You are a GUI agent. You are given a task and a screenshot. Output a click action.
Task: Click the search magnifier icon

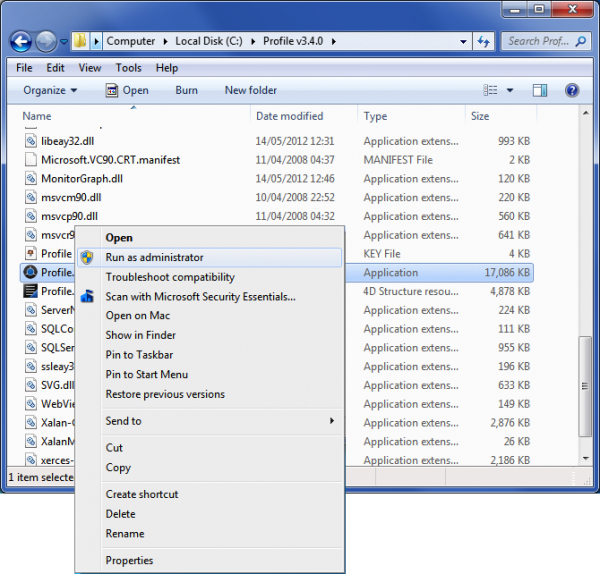(581, 41)
